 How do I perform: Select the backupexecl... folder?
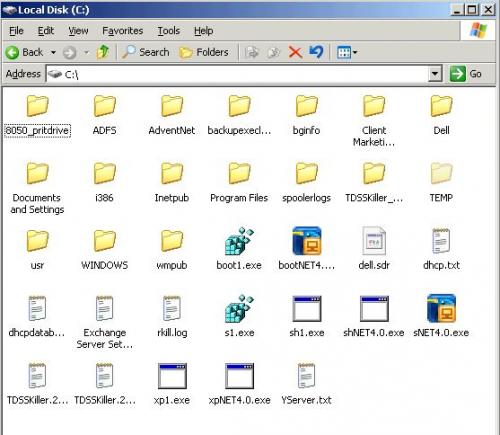tap(239, 115)
